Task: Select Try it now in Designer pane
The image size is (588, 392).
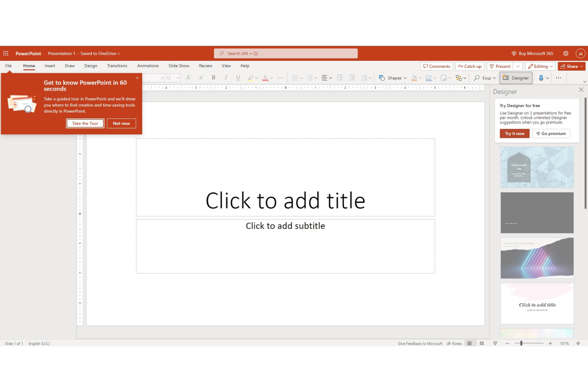Action: [x=514, y=133]
